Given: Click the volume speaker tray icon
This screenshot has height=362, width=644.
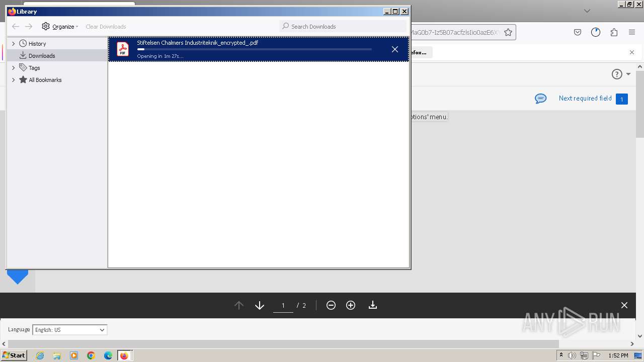Looking at the screenshot, I should coord(572,355).
